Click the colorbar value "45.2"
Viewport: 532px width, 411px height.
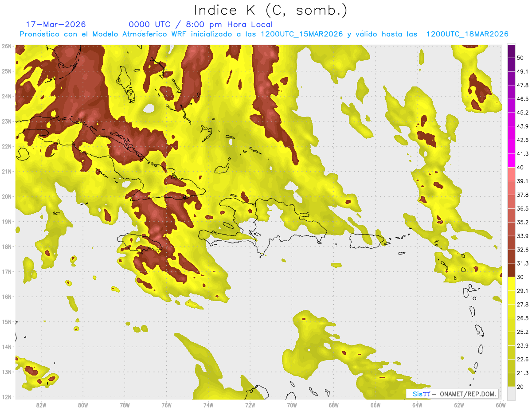[x=523, y=113]
